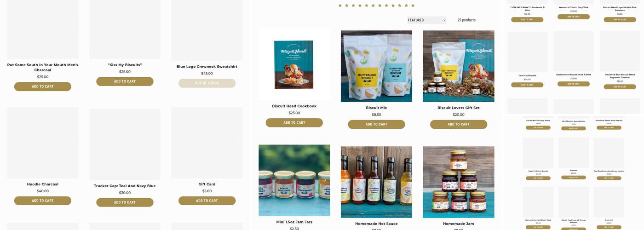Add Hoodie Charcoal to cart
The height and width of the screenshot is (230, 644).
click(43, 201)
